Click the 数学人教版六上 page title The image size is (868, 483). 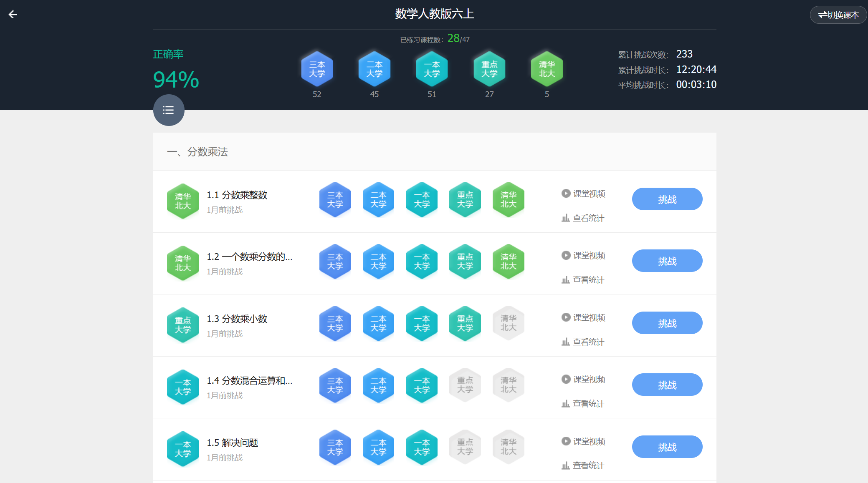(x=434, y=14)
